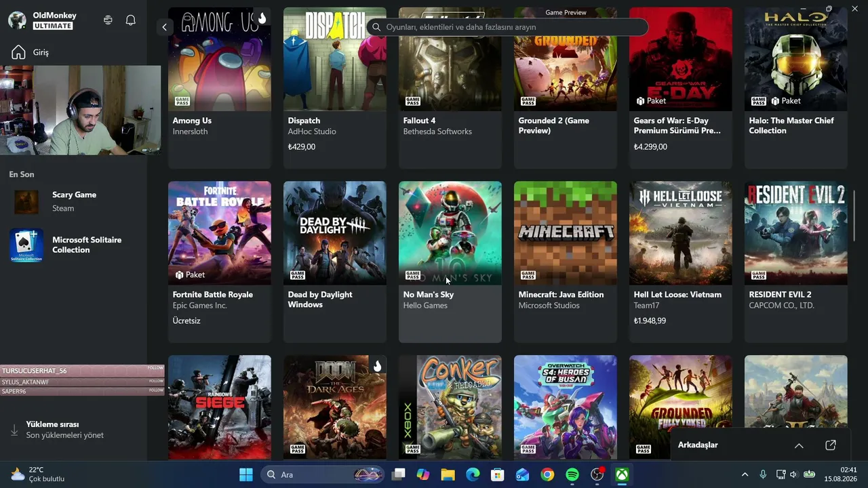
Task: Launch Microsoft Edge from the taskbar
Action: pos(473,474)
